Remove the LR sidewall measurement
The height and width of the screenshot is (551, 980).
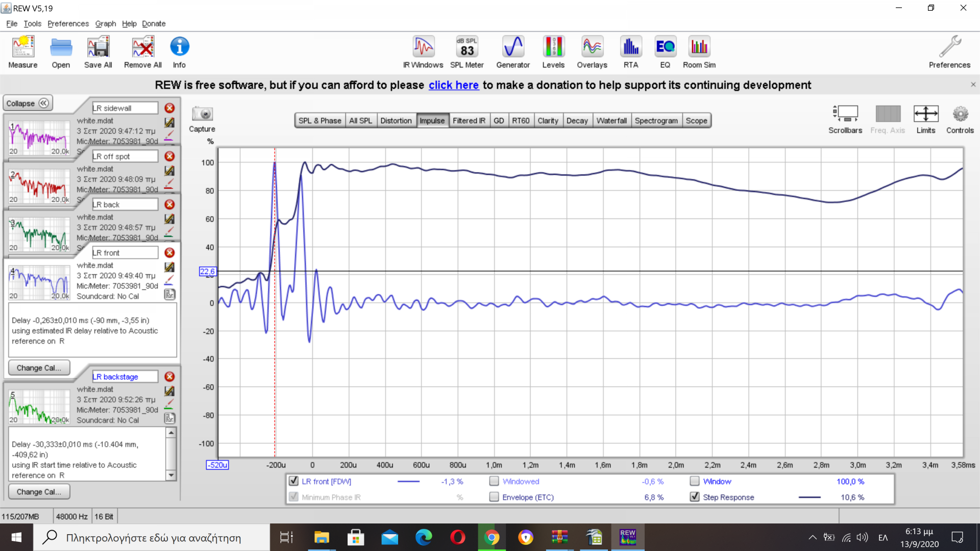pyautogui.click(x=169, y=108)
